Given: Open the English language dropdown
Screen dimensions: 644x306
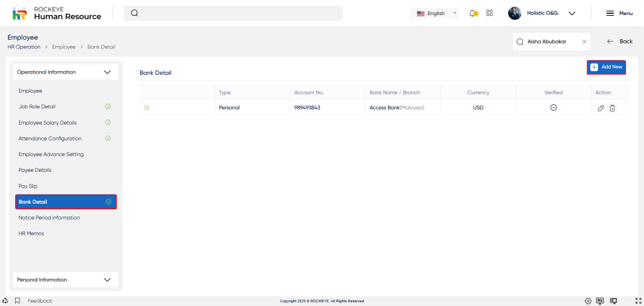Looking at the screenshot, I should pyautogui.click(x=435, y=13).
